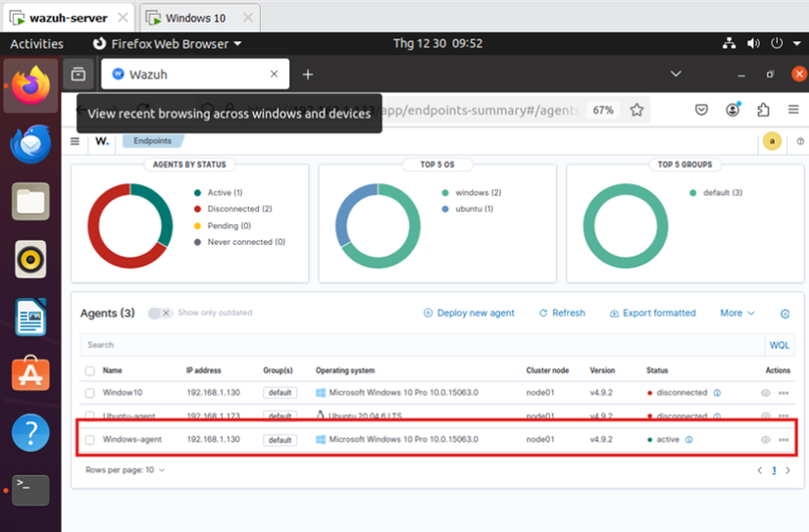Open the system status menu arrow
This screenshot has width=809, height=532.
click(796, 44)
